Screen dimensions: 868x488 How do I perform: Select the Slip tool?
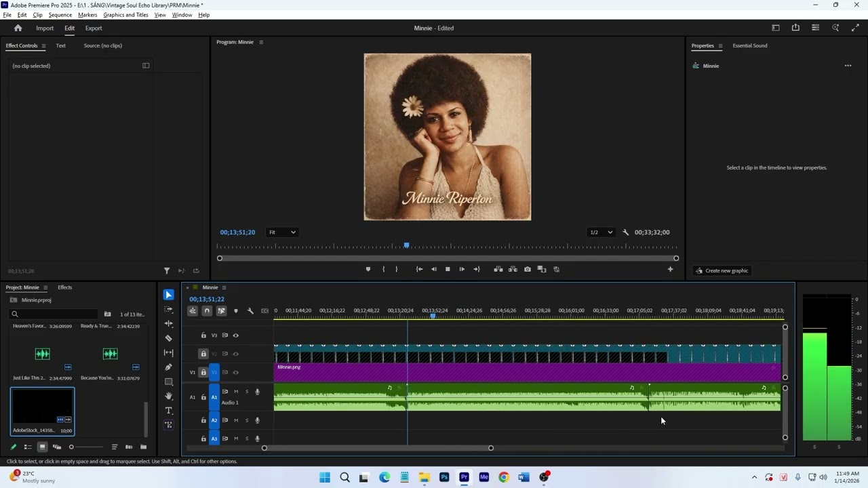point(169,352)
